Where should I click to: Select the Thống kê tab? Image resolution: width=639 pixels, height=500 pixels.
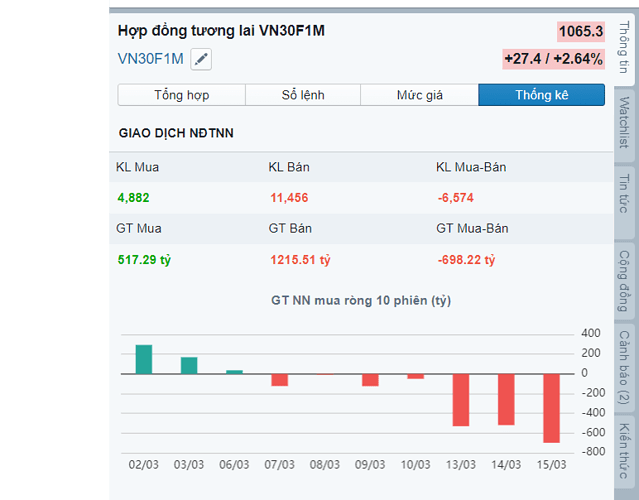pyautogui.click(x=542, y=95)
